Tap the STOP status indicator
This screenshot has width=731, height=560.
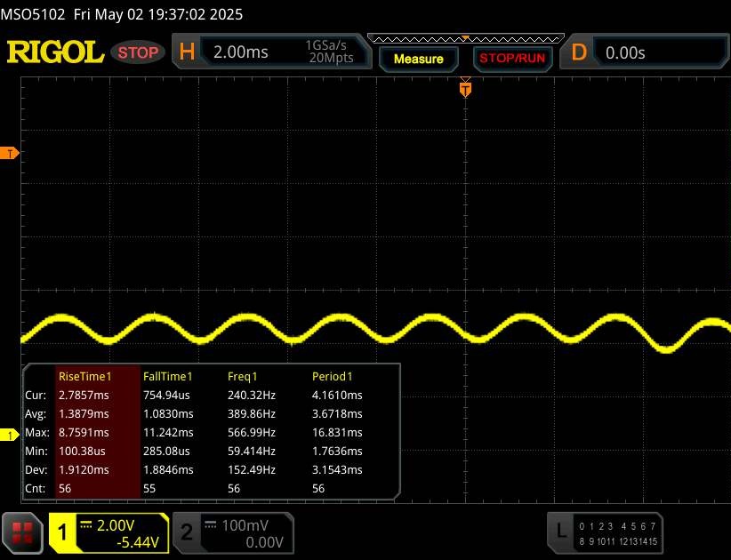[138, 52]
